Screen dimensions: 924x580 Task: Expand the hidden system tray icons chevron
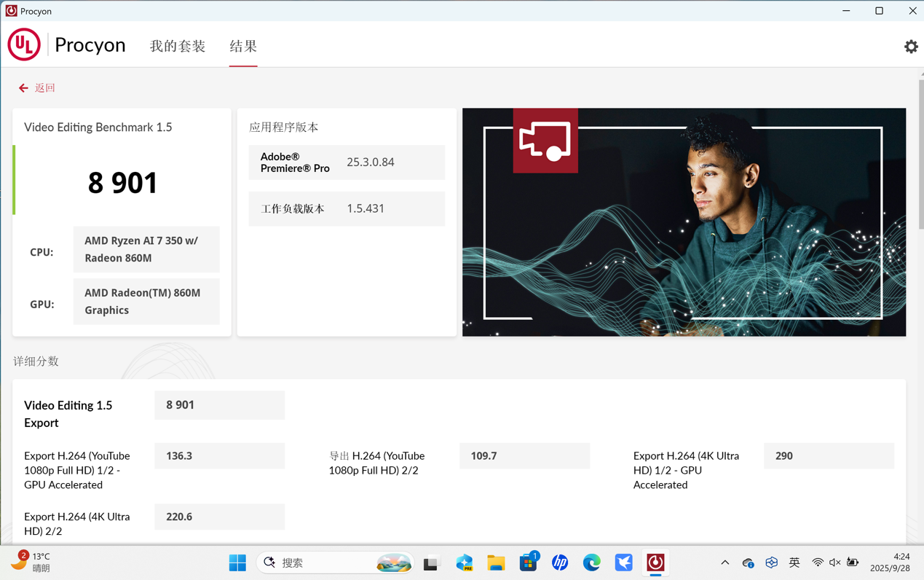[x=724, y=563]
